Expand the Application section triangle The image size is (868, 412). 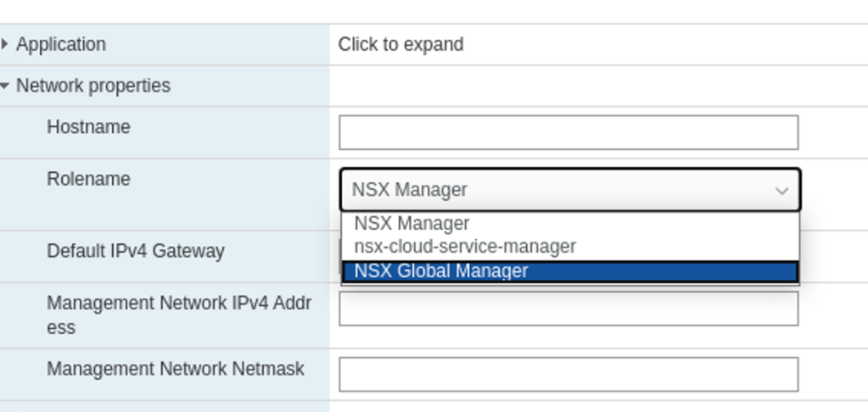coord(5,44)
